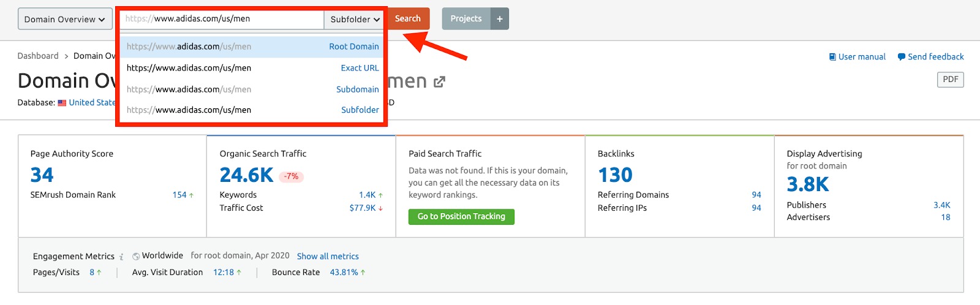This screenshot has width=980, height=305.
Task: Click the external link icon beside the title
Action: point(439,82)
